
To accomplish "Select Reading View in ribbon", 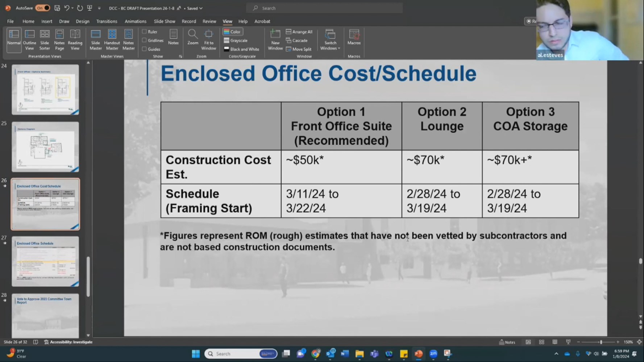I will 75,39.
